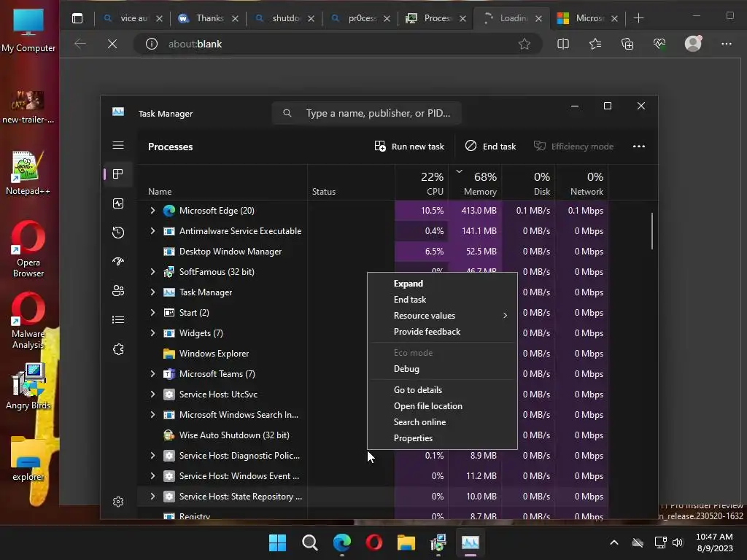Open the Services page icon in sidebar
Screen dimensions: 747x560
pos(118,349)
